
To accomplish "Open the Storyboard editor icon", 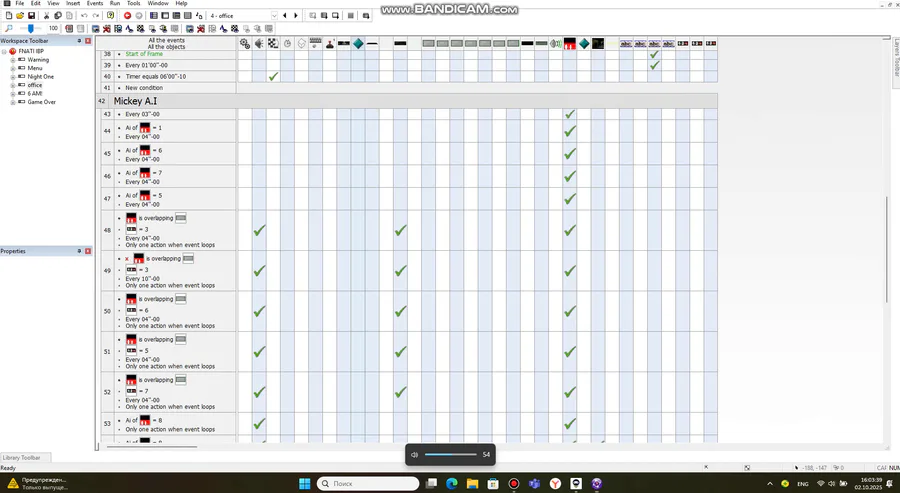I will tap(153, 15).
